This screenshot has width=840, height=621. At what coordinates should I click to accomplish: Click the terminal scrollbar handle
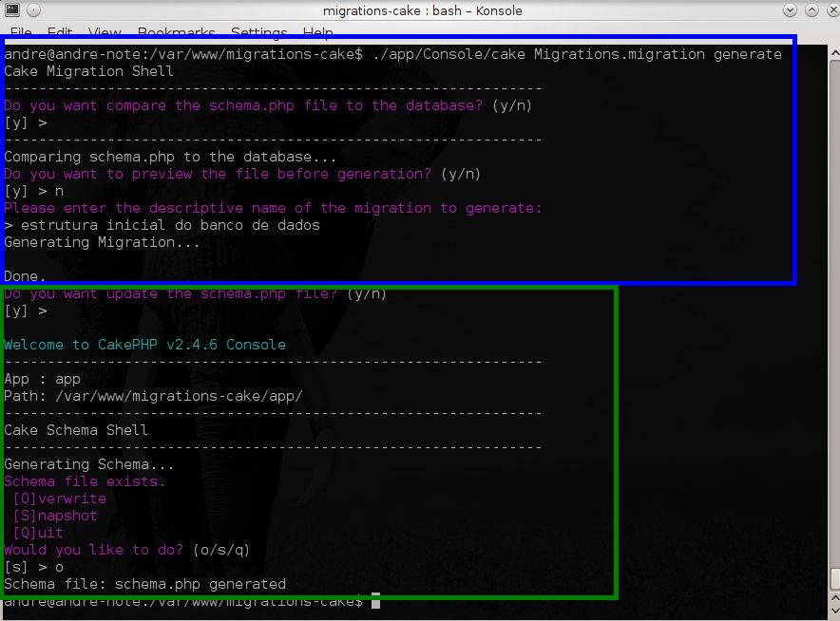click(834, 580)
